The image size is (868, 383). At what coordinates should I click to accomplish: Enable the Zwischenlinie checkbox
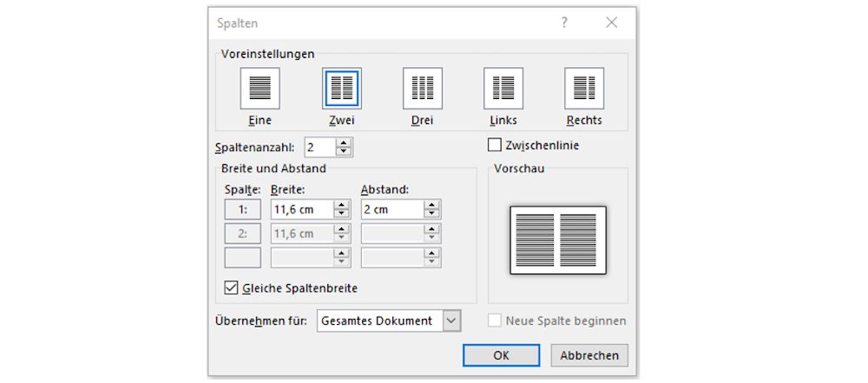click(x=494, y=145)
